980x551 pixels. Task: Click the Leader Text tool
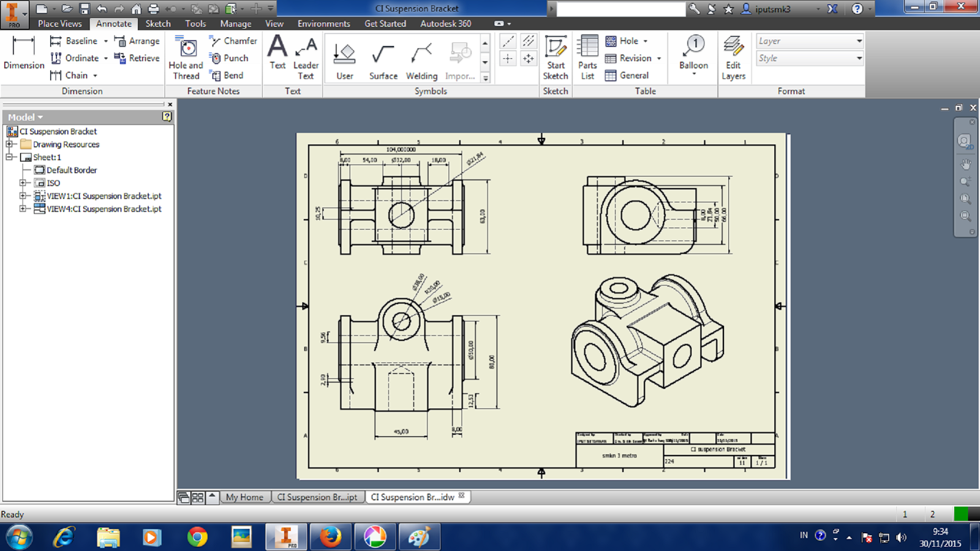[x=306, y=58]
